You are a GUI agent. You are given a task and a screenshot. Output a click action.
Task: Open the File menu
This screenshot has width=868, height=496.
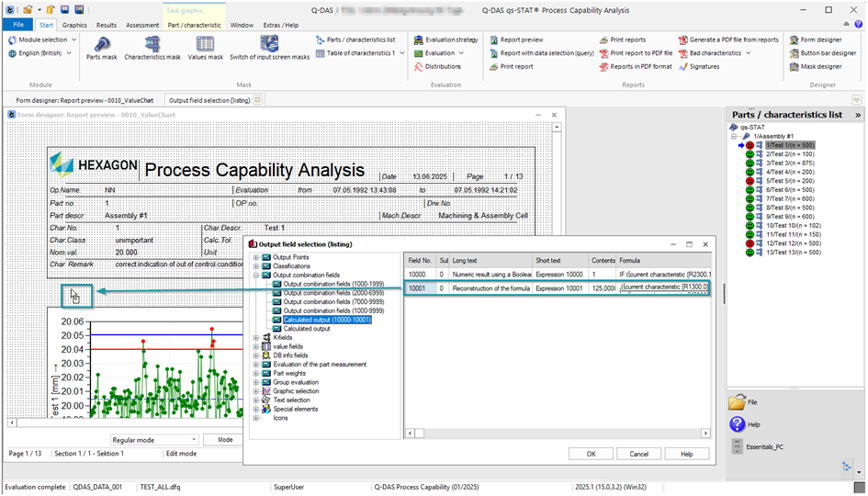click(x=18, y=25)
